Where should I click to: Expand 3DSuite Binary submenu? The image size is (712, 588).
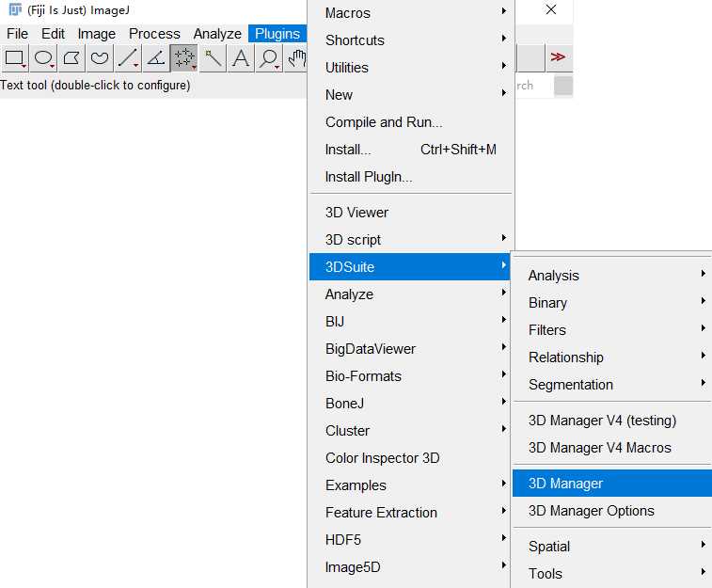pyautogui.click(x=612, y=302)
